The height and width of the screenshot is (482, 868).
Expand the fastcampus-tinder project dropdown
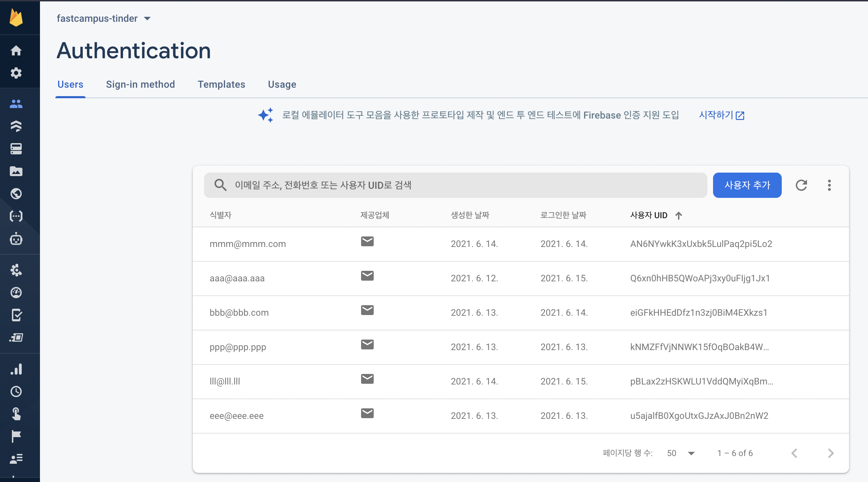pyautogui.click(x=147, y=19)
